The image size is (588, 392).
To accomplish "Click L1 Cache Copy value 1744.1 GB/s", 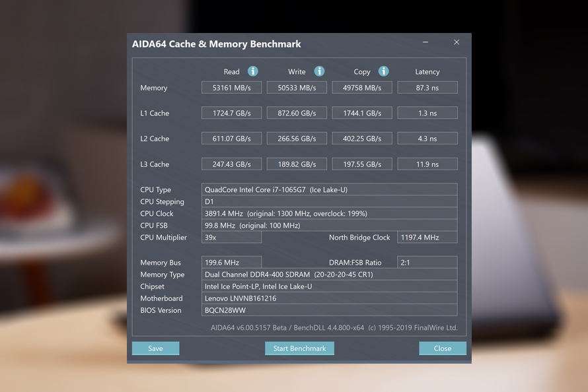I will 362,113.
